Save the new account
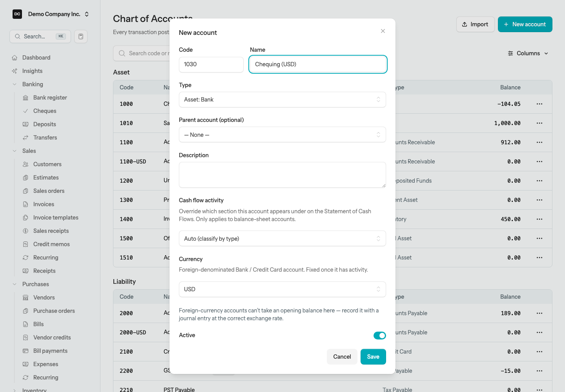565x392 pixels. [x=373, y=357]
